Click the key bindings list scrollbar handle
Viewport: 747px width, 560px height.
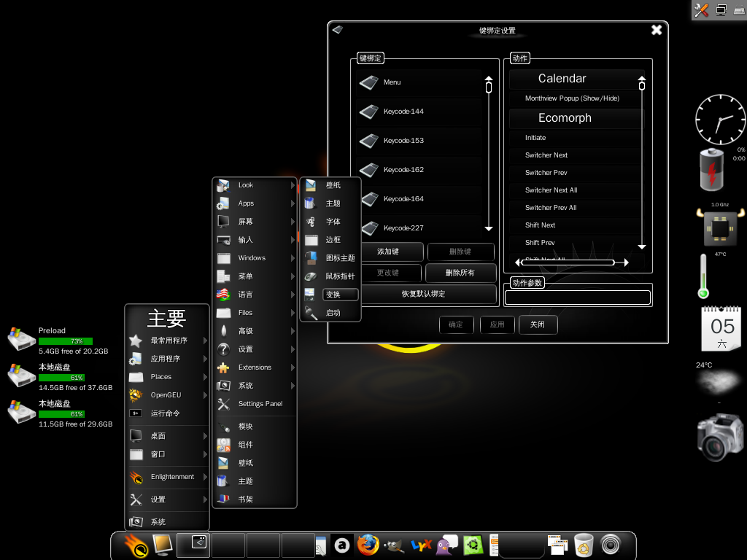coord(488,87)
